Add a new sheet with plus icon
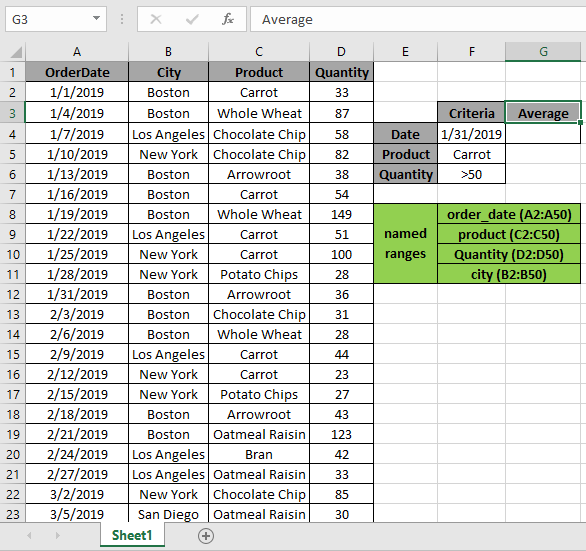Image resolution: width=586 pixels, height=551 pixels. (x=206, y=536)
